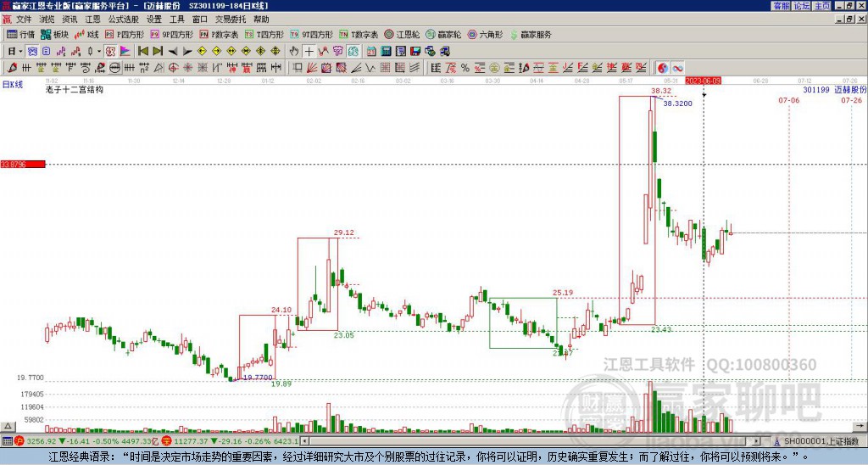Image resolution: width=868 pixels, height=465 pixels.
Task: Open the 交易委托 menu
Action: click(231, 20)
